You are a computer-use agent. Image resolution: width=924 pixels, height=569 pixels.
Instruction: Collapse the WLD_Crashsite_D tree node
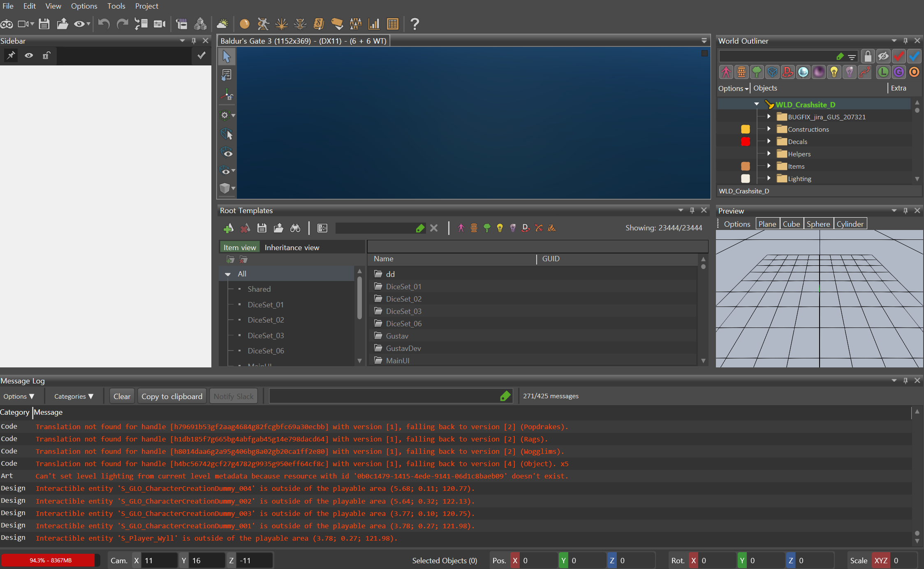(757, 105)
